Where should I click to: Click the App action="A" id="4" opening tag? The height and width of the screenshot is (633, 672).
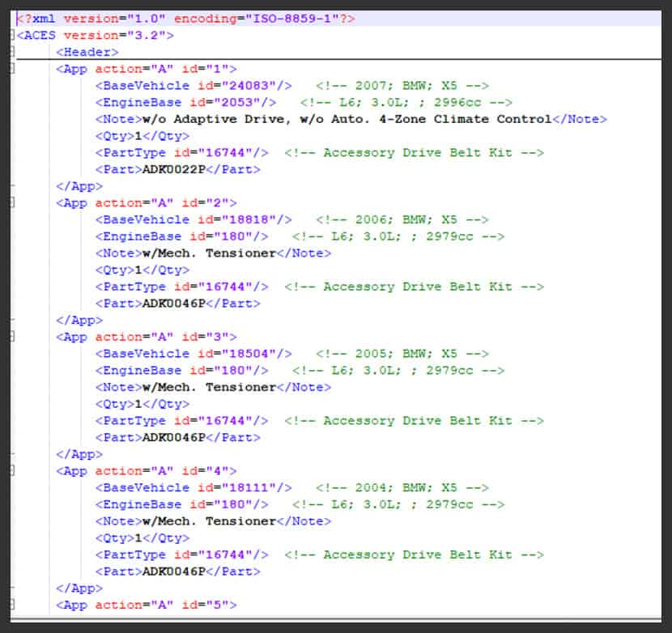147,471
